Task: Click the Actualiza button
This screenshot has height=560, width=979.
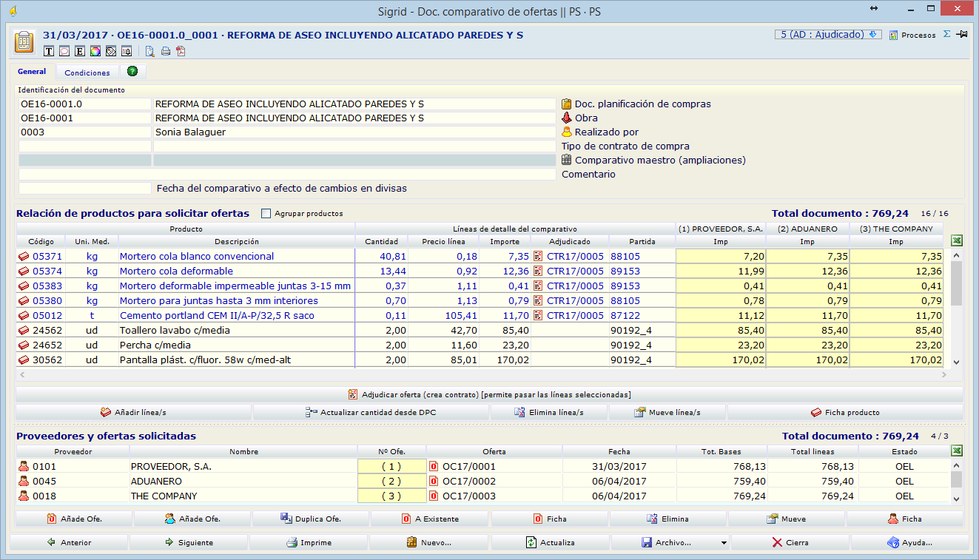Action: click(x=550, y=542)
